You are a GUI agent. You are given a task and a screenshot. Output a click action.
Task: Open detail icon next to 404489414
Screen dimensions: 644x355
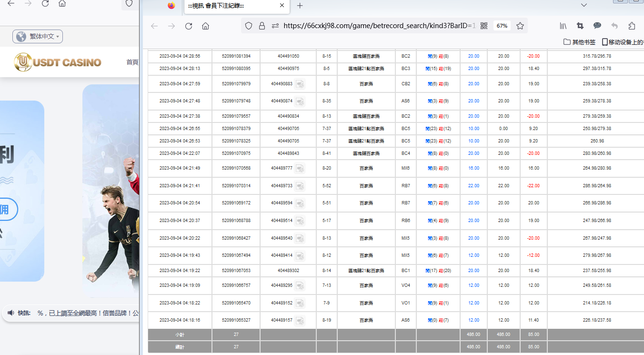click(300, 255)
